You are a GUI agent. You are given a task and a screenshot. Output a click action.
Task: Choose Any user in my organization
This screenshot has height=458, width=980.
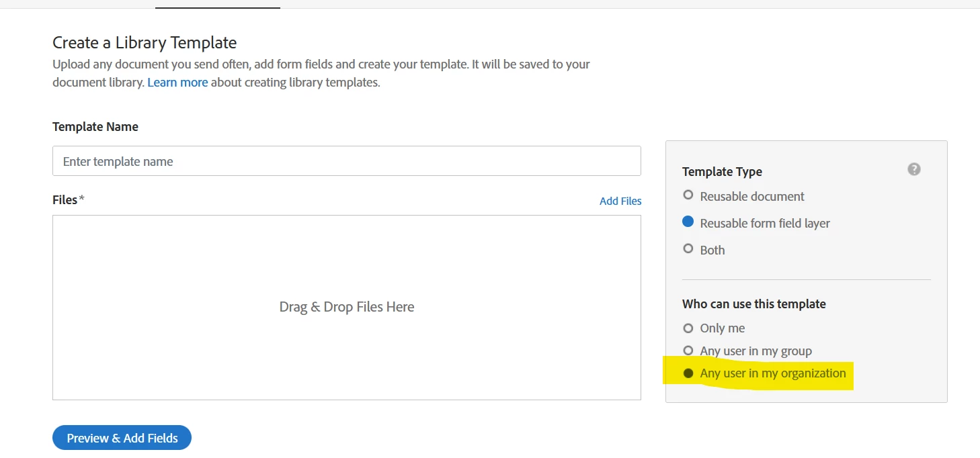(688, 373)
